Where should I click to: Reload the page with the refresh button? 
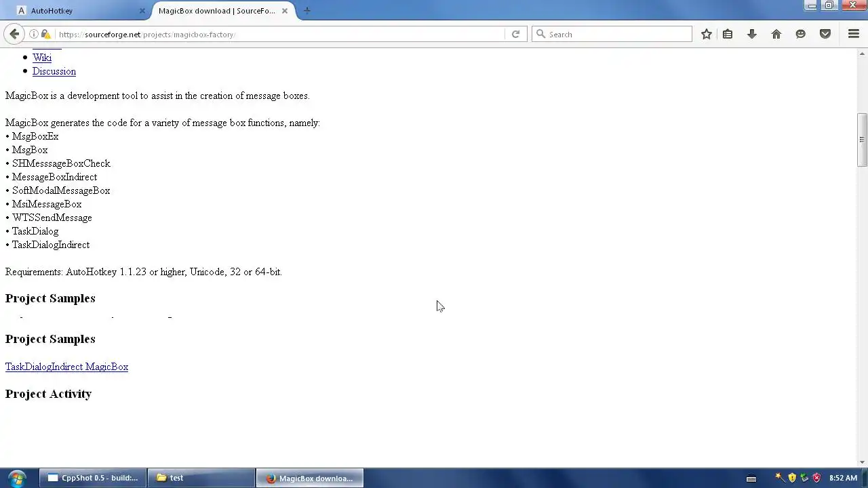[515, 34]
